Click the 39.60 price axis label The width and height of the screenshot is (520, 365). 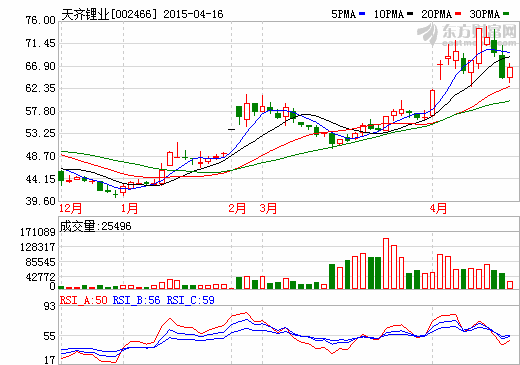click(x=40, y=201)
